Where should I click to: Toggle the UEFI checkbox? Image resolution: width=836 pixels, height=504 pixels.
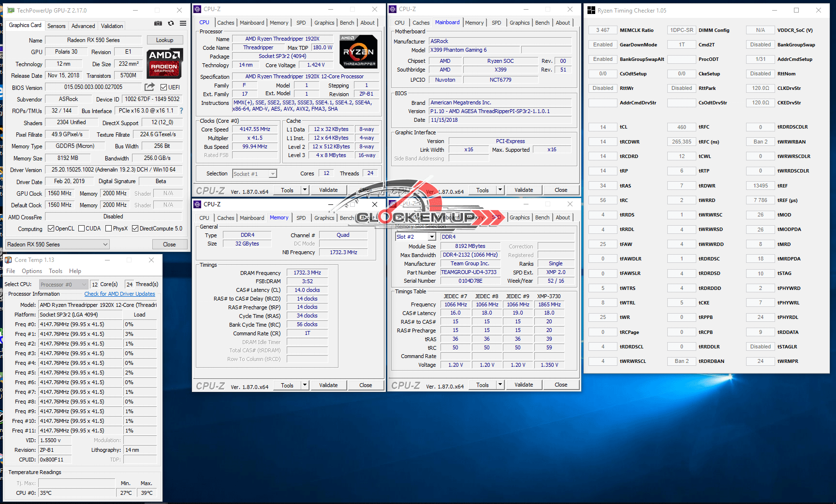pyautogui.click(x=164, y=87)
